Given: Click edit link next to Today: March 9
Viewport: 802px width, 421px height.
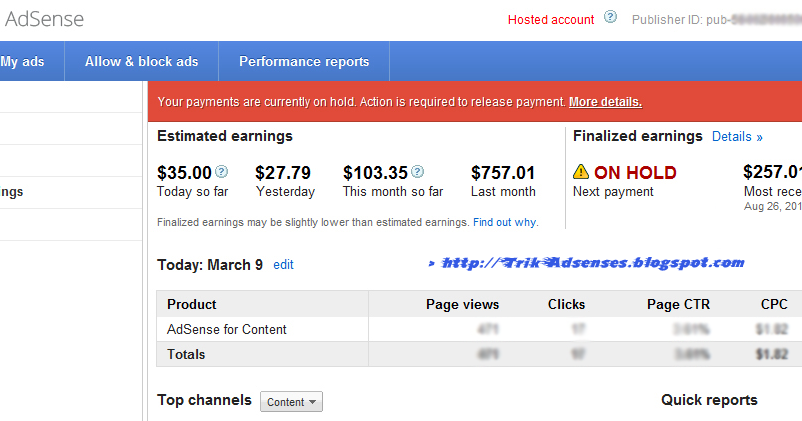Looking at the screenshot, I should click(283, 264).
